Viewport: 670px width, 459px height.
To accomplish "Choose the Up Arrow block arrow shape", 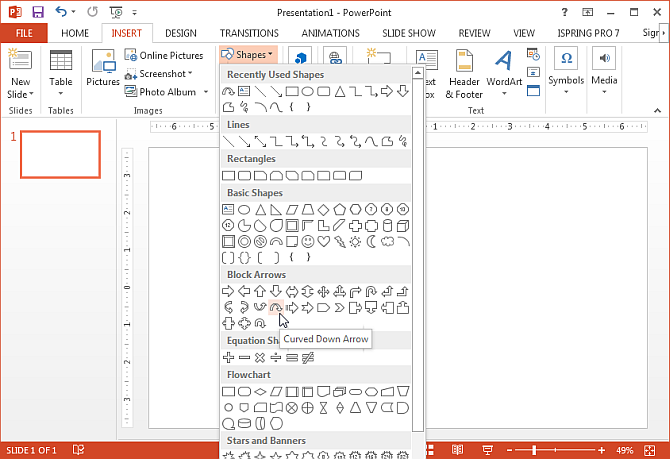I will 260,291.
